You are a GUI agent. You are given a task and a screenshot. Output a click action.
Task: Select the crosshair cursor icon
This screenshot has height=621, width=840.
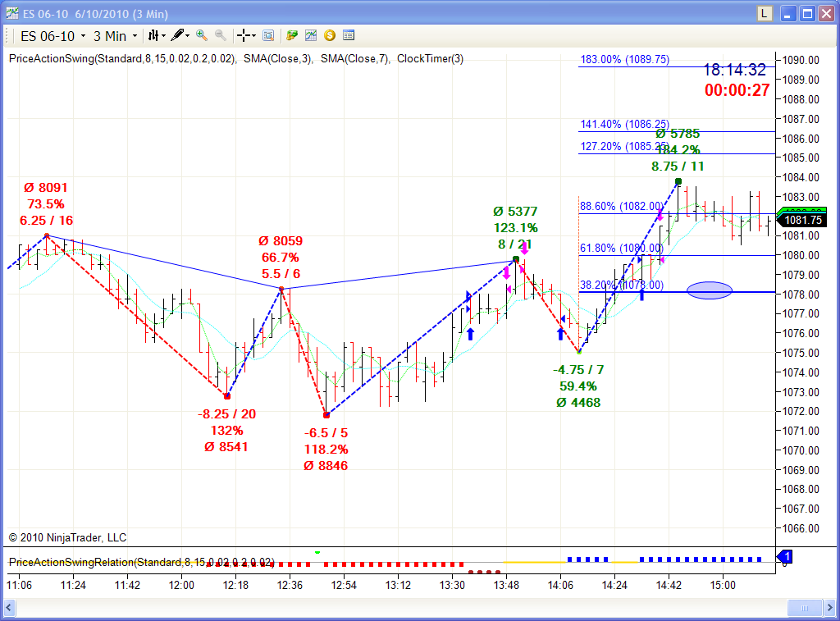coord(243,35)
